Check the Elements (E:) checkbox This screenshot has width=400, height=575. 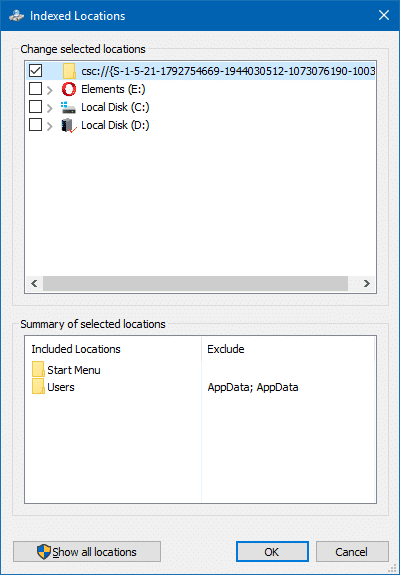coord(36,89)
